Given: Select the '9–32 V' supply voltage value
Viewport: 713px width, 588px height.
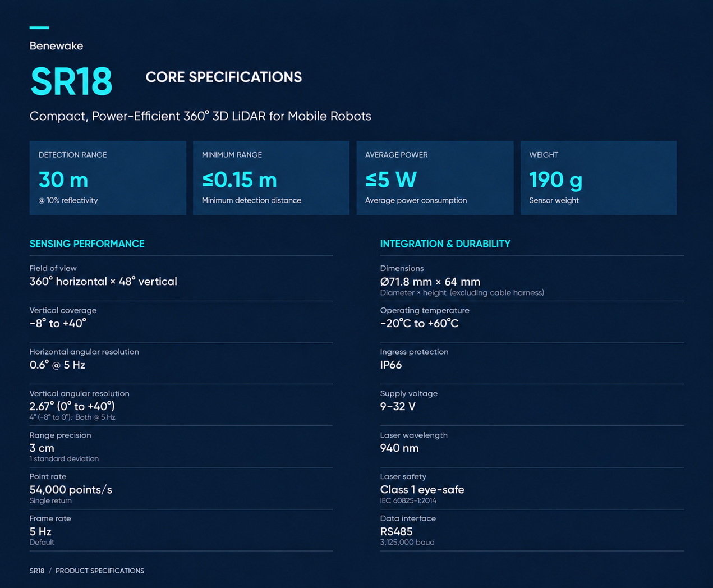Looking at the screenshot, I should coord(398,406).
